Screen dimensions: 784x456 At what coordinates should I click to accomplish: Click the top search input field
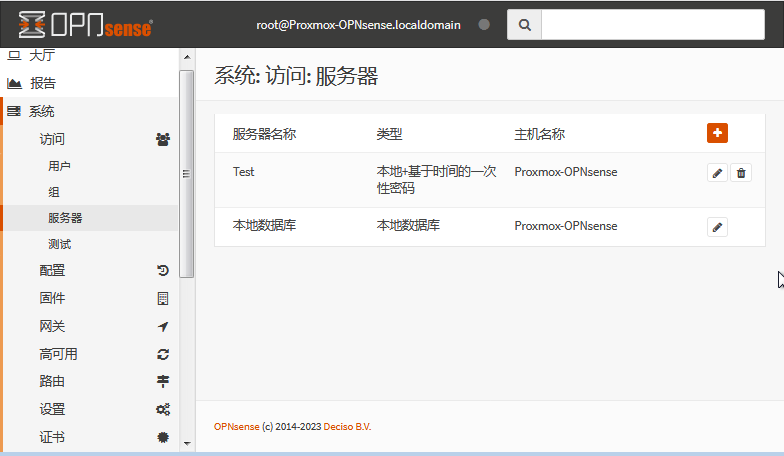[652, 25]
